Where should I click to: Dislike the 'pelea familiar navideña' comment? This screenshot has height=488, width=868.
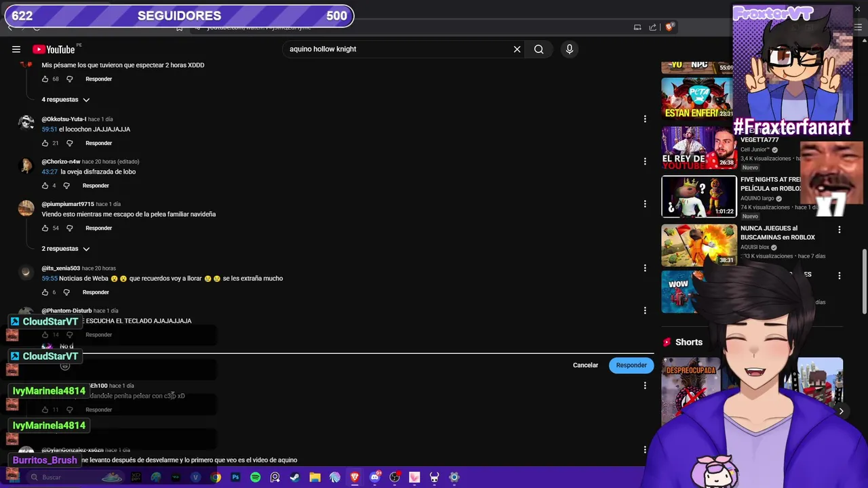tap(69, 228)
